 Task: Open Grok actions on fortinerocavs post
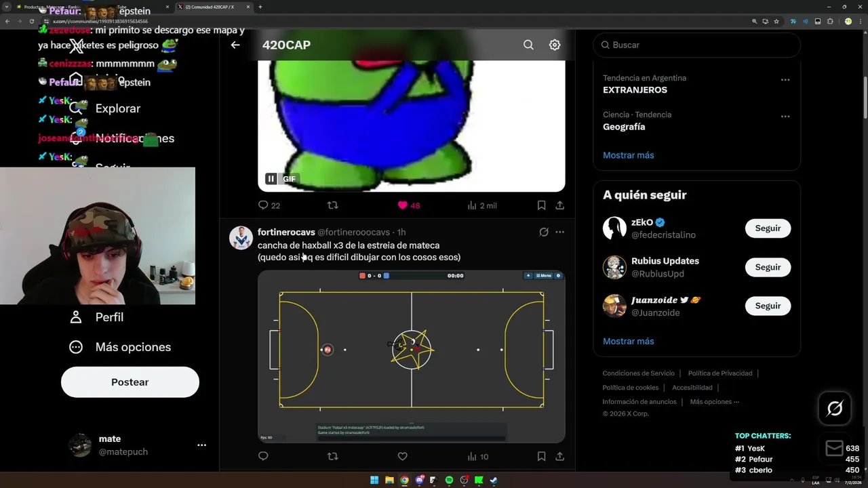pos(543,232)
